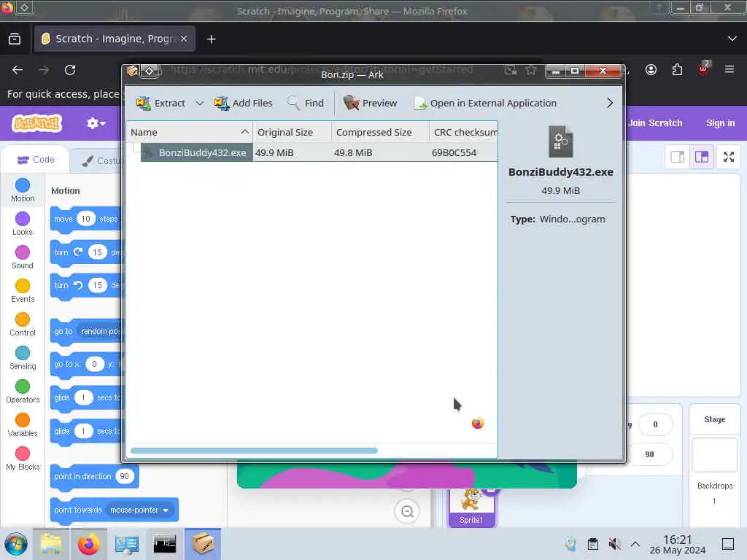Edit the sprite direction field 90

click(649, 454)
